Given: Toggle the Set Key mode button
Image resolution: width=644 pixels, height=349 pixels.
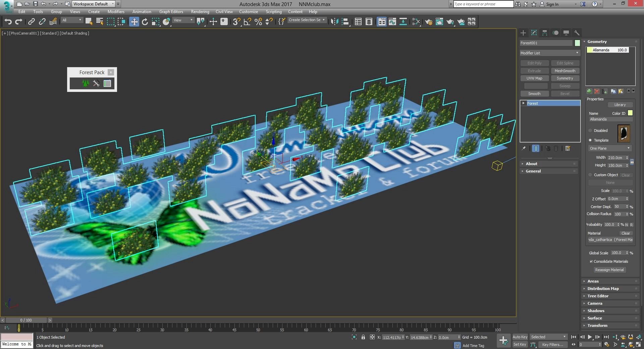Looking at the screenshot, I should pyautogui.click(x=520, y=344).
